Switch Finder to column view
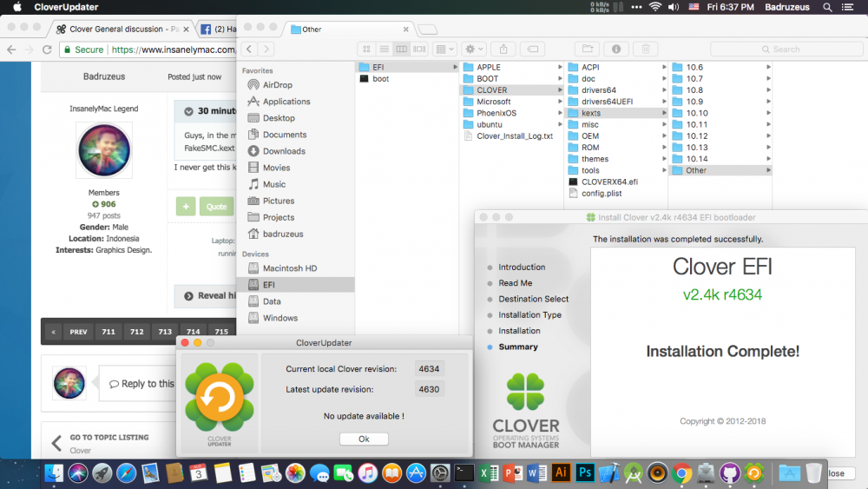Screen dimensions: 868x489 (401, 50)
